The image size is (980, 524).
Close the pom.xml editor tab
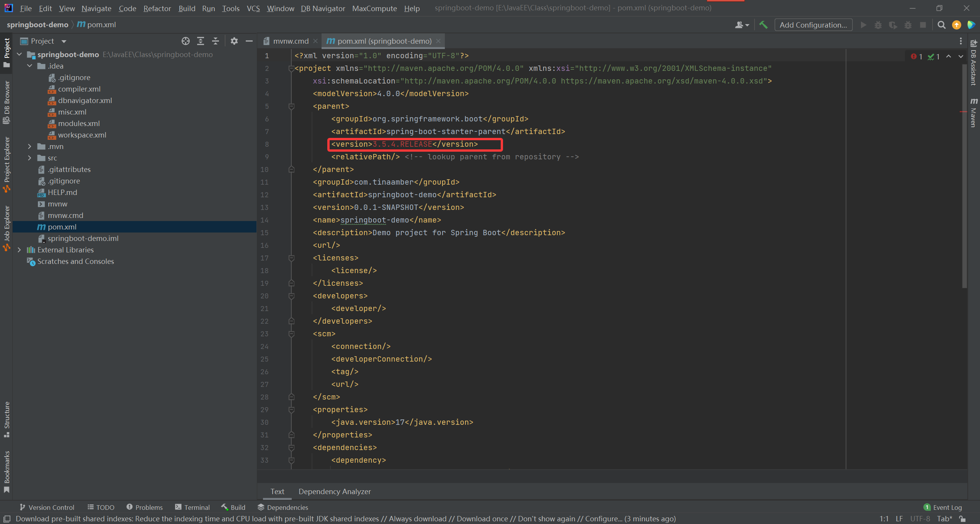438,41
